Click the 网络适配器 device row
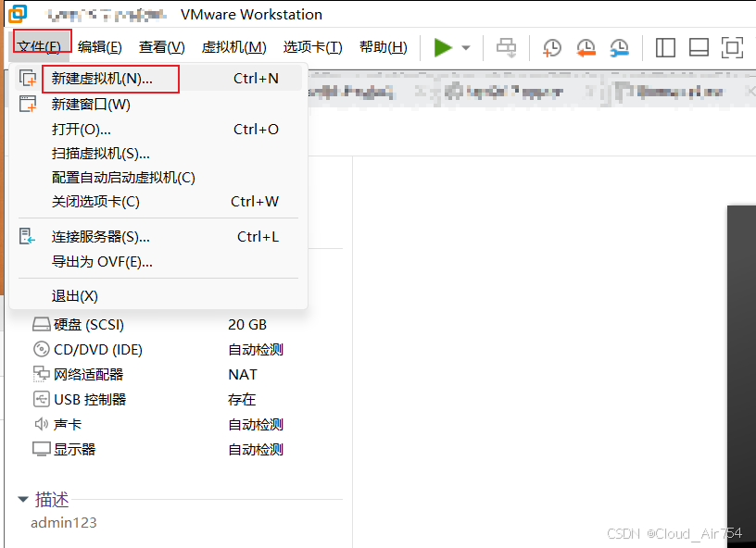 [x=159, y=374]
